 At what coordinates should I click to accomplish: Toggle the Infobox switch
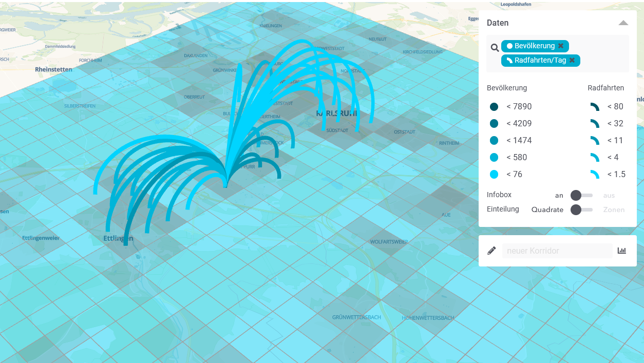[581, 195]
